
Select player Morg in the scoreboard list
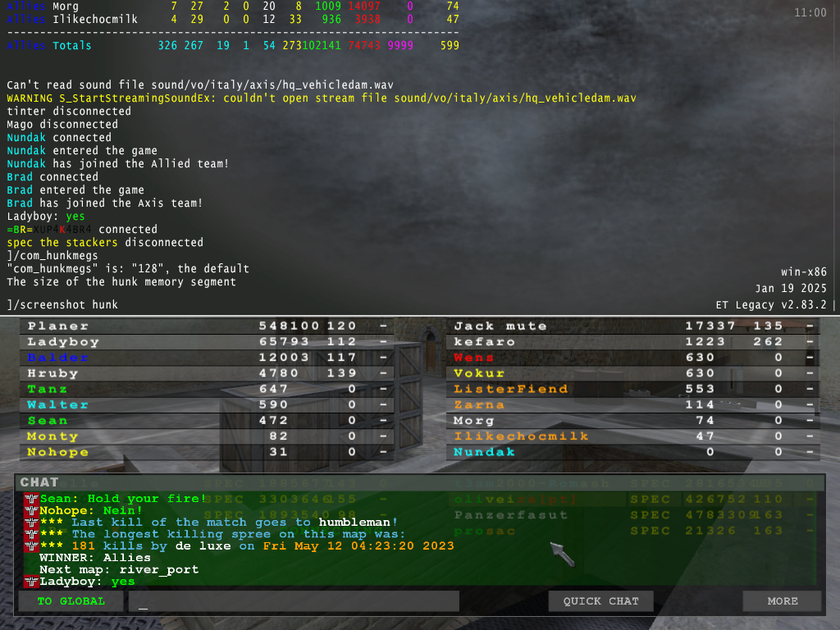pyautogui.click(x=632, y=421)
